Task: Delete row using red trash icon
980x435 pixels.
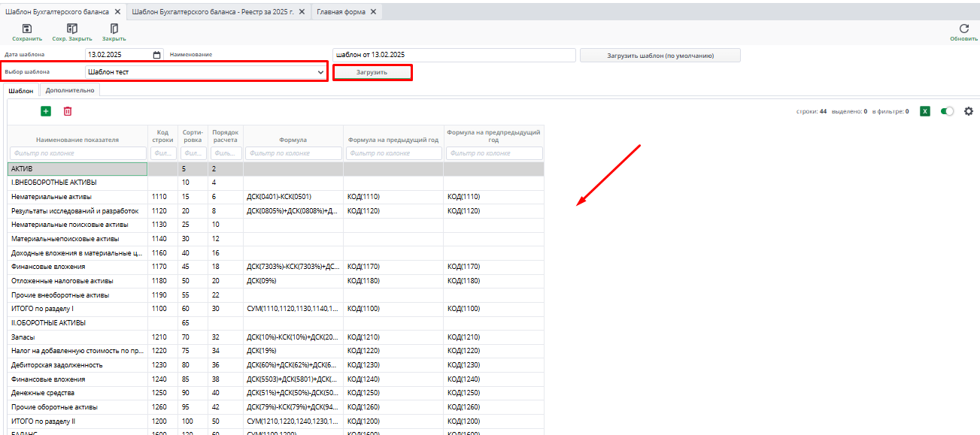Action: point(68,111)
